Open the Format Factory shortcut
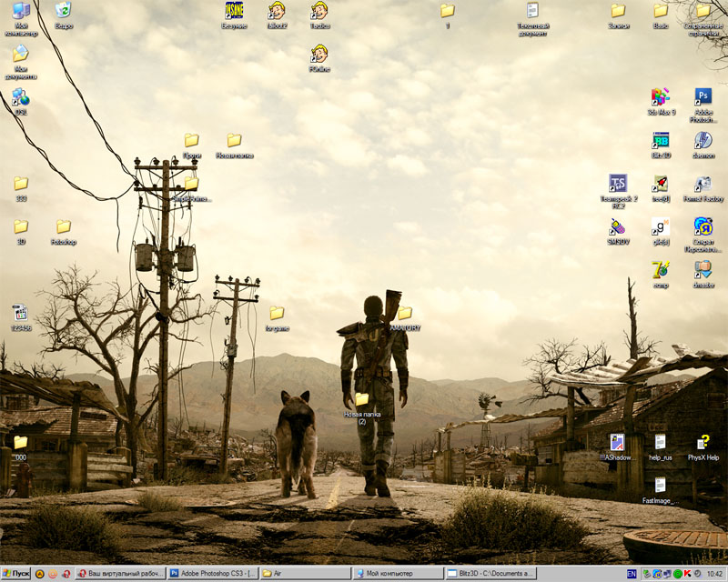The height and width of the screenshot is (582, 728). coord(703,184)
